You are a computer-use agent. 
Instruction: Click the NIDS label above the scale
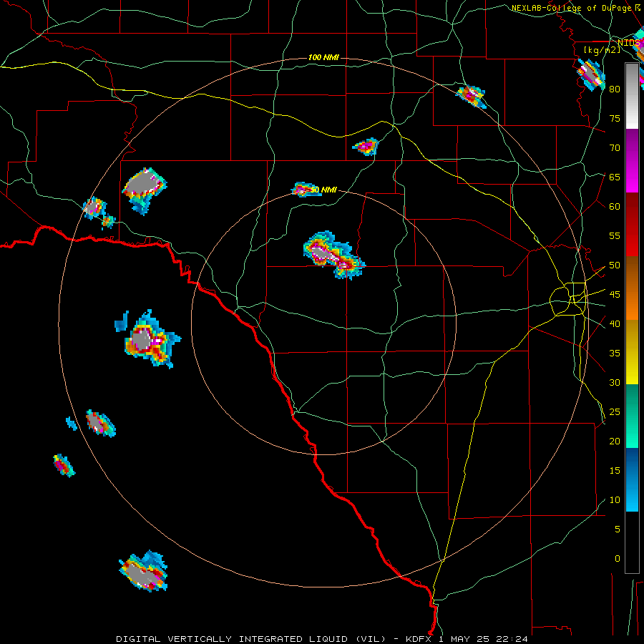pos(629,43)
